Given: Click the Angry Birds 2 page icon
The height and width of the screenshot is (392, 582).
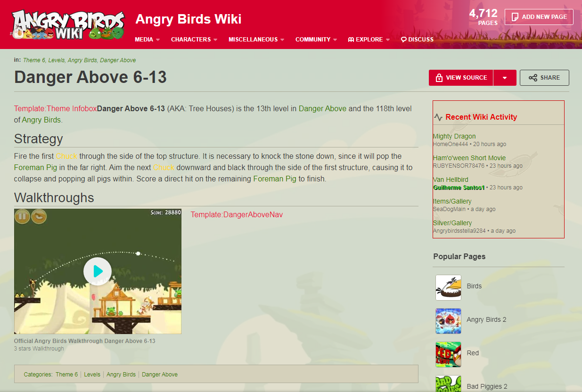Looking at the screenshot, I should tap(448, 321).
